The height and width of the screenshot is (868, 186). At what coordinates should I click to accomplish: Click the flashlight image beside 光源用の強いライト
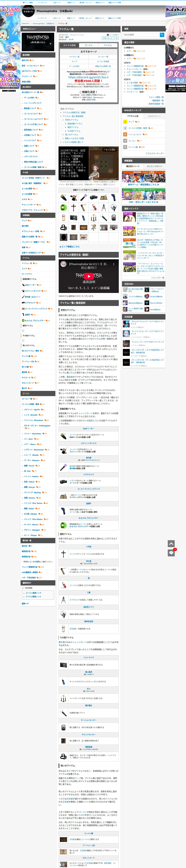point(63,713)
